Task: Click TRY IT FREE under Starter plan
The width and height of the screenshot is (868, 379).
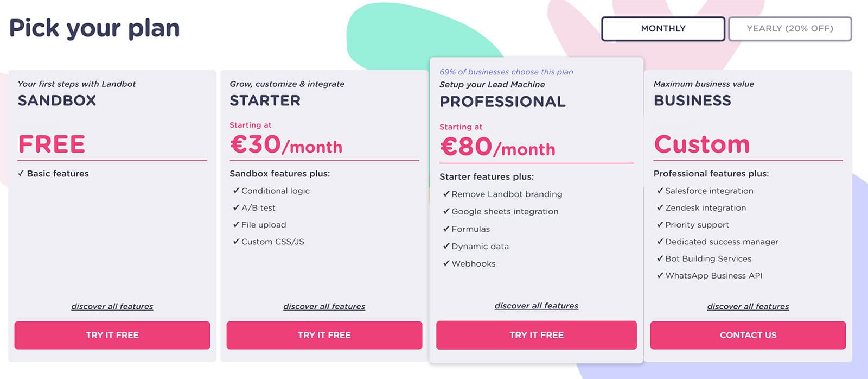Action: 324,335
